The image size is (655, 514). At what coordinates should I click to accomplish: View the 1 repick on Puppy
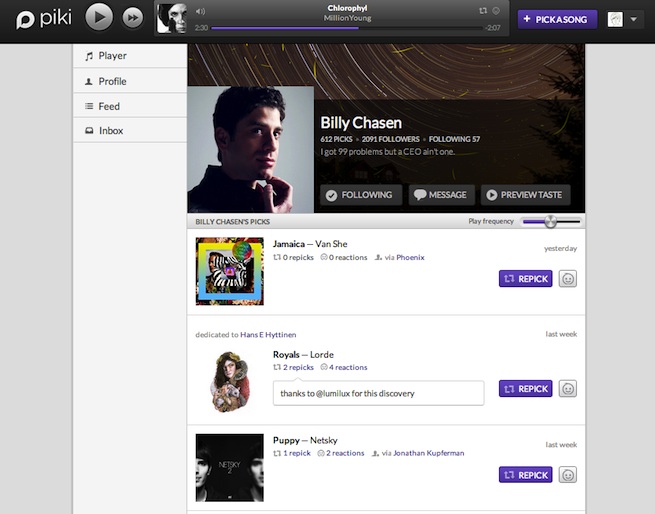[292, 453]
